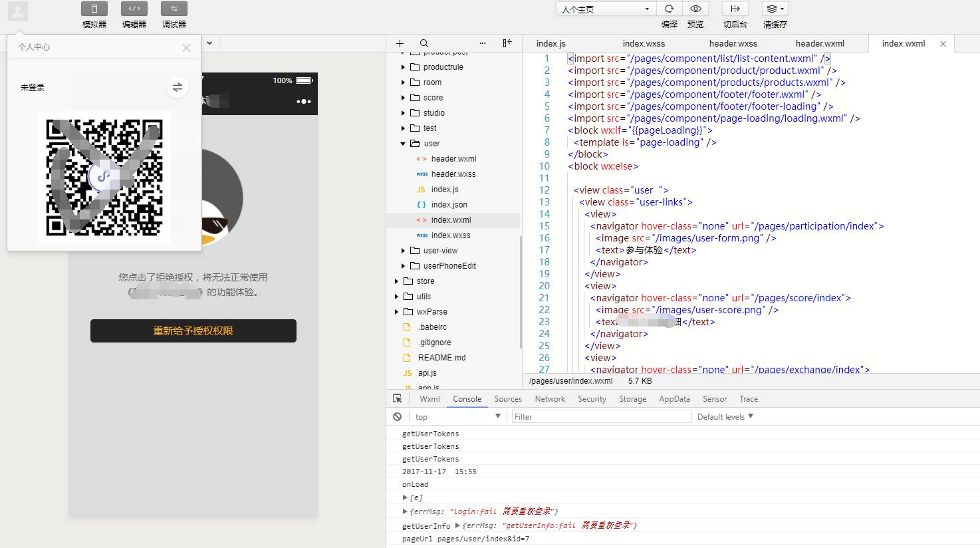Click the re-authorize permission button
The image size is (980, 548).
coord(193,331)
